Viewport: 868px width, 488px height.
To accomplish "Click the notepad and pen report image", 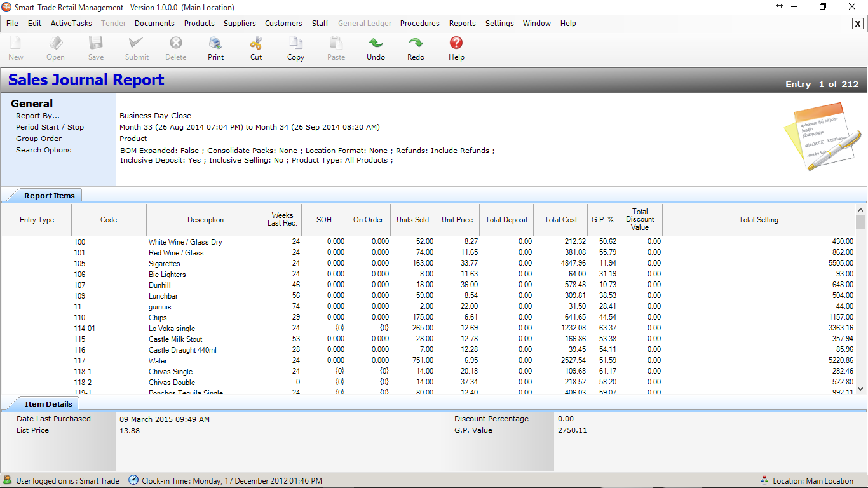I will pos(822,137).
